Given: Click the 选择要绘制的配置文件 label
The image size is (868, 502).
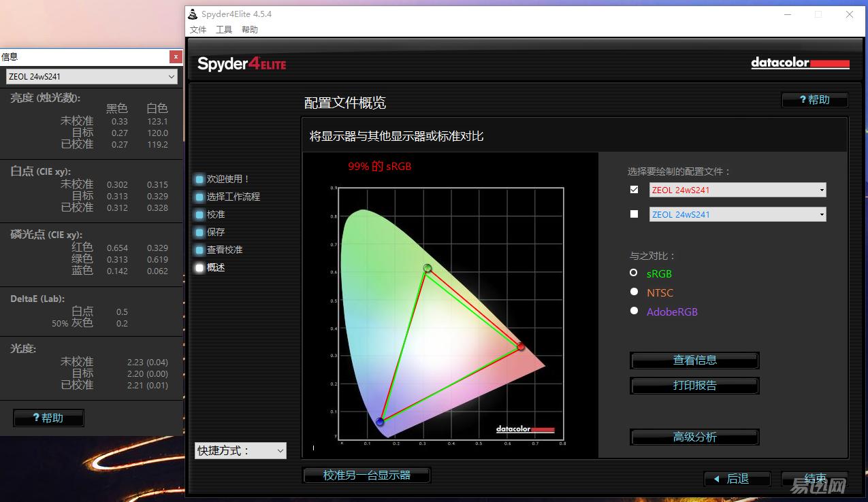Looking at the screenshot, I should tap(679, 171).
